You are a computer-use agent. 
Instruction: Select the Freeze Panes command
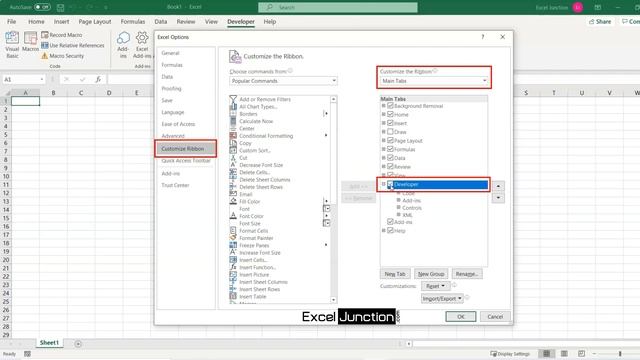(x=254, y=245)
